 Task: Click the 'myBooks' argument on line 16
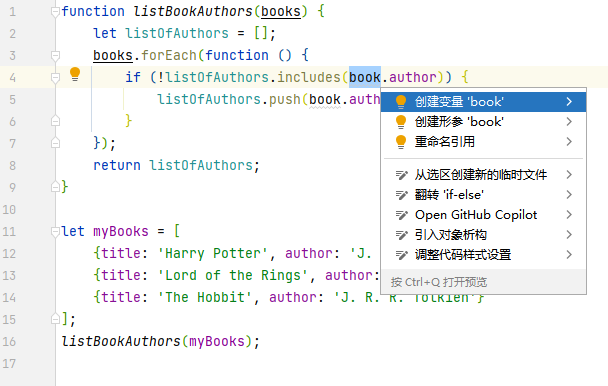217,341
